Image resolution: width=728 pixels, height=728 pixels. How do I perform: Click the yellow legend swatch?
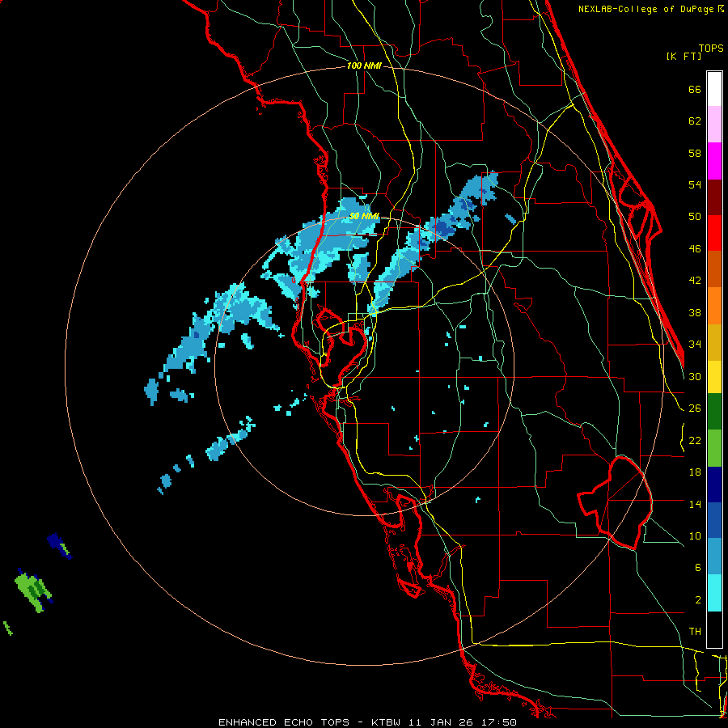(714, 377)
